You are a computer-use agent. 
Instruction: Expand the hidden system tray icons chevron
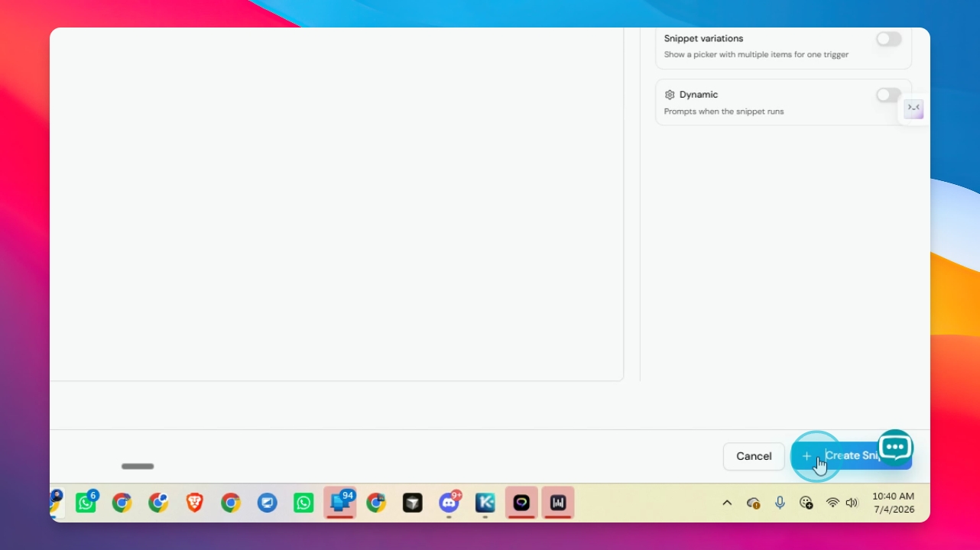(x=727, y=503)
